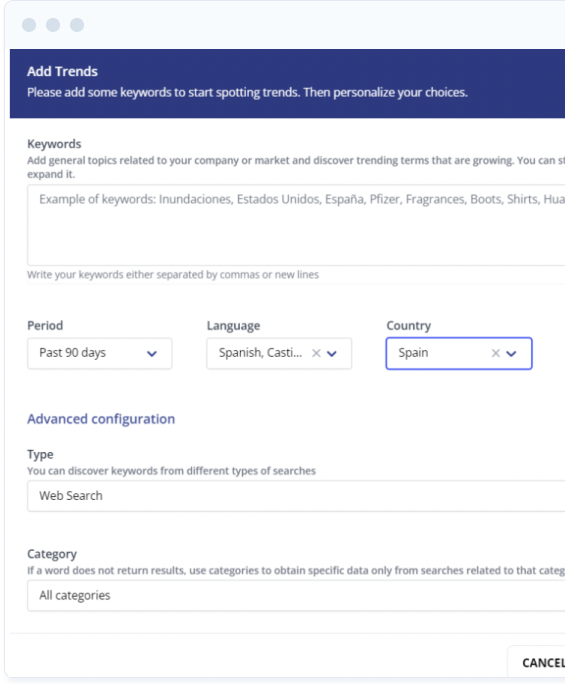Open the Past 90 days period selector
Screen dimensions: 565x687
click(x=99, y=353)
